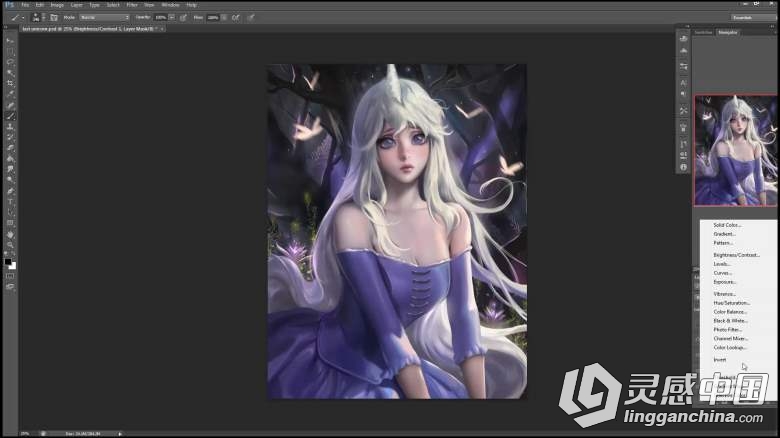The width and height of the screenshot is (780, 438).
Task: Change the screen mode icon
Action: (10, 287)
